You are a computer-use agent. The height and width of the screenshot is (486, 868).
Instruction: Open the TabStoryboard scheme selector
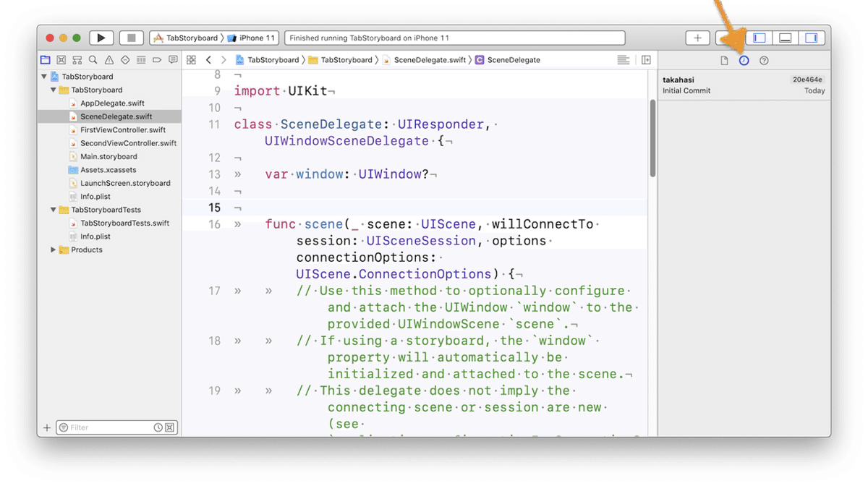pyautogui.click(x=185, y=38)
